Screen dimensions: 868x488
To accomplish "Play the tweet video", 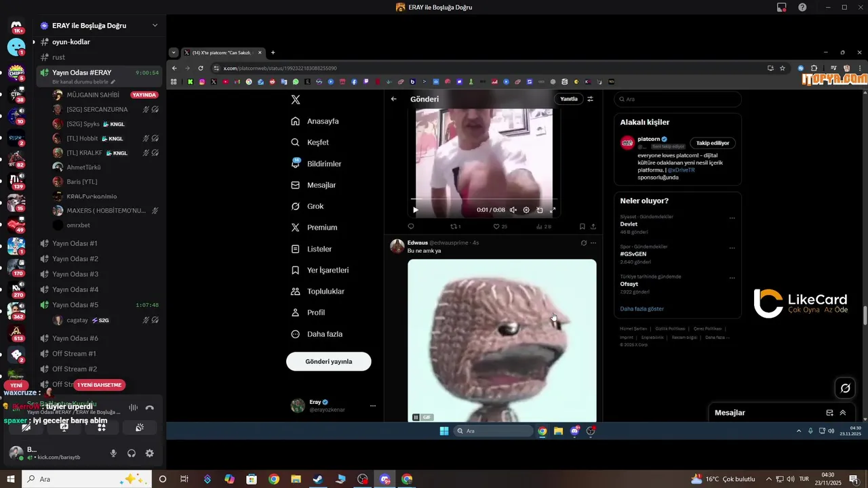I will (x=416, y=210).
